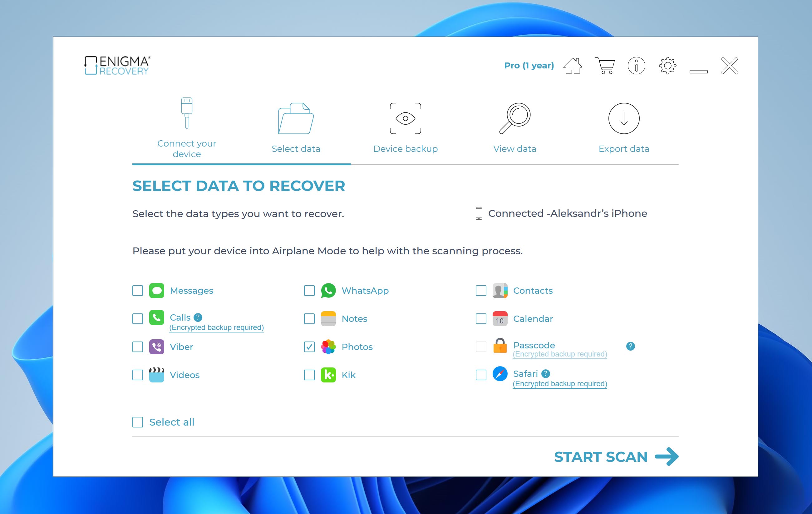Click the Kik recovery icon
The height and width of the screenshot is (514, 812).
click(x=328, y=375)
